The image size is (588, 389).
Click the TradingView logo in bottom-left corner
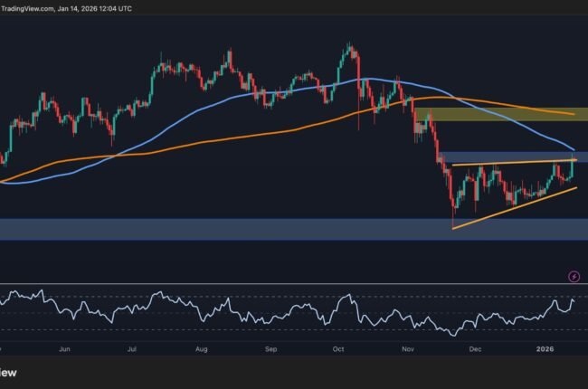click(x=9, y=373)
